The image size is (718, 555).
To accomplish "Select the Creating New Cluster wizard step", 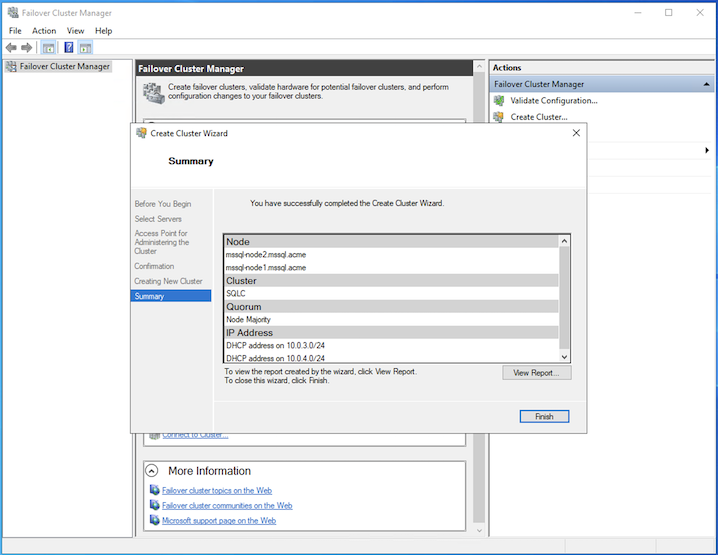I will (168, 281).
